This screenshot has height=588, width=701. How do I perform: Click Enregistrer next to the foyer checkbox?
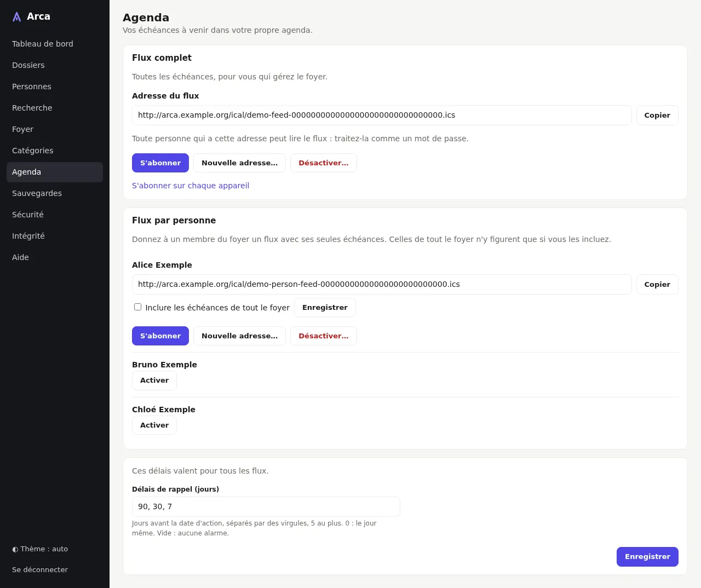click(x=325, y=308)
